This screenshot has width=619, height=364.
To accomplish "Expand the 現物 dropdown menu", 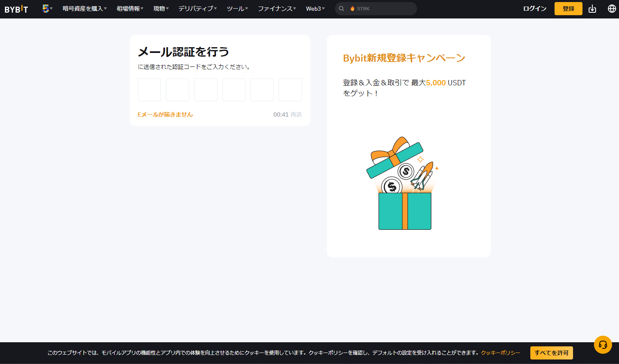I will 161,9.
